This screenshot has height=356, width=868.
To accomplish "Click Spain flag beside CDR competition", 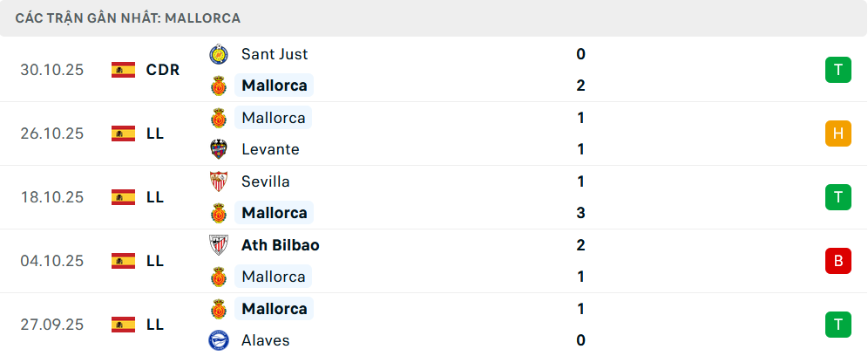I will tap(123, 70).
